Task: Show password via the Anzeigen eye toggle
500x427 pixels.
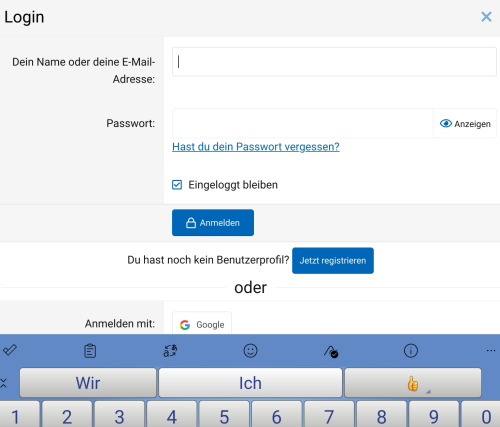Action: click(465, 124)
